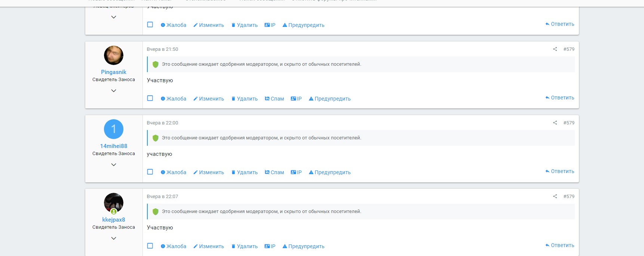Viewport: 644px width, 256px height.
Task: Share kkejpax8's post via share icon
Action: pos(555,196)
